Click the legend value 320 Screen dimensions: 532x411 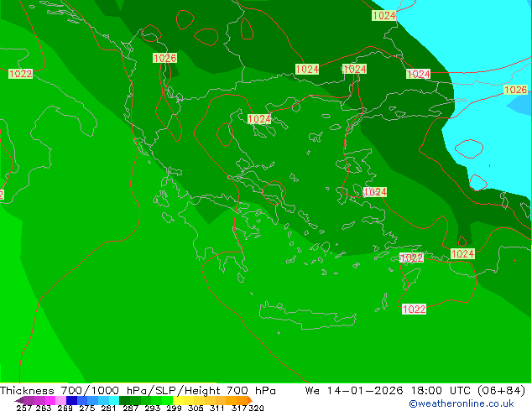click(x=257, y=408)
